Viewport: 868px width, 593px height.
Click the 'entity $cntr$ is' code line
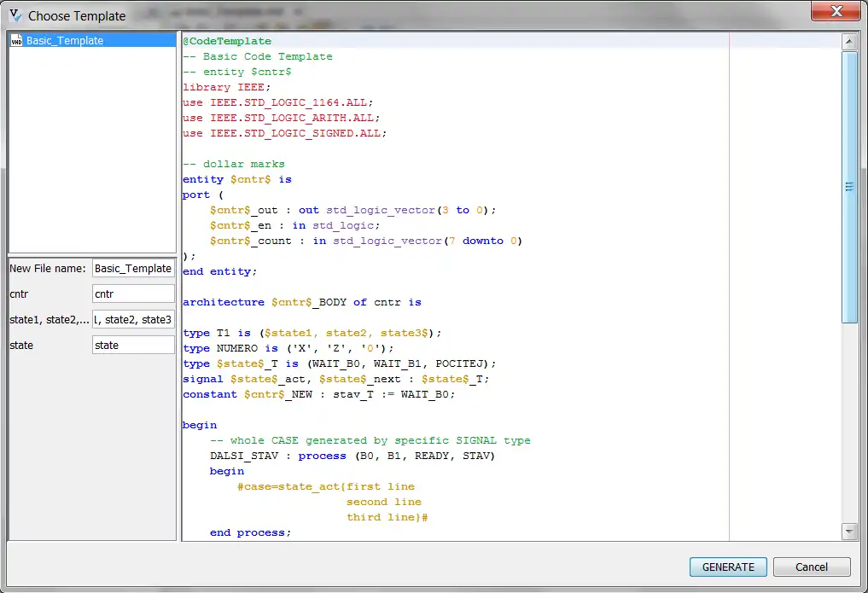(237, 179)
